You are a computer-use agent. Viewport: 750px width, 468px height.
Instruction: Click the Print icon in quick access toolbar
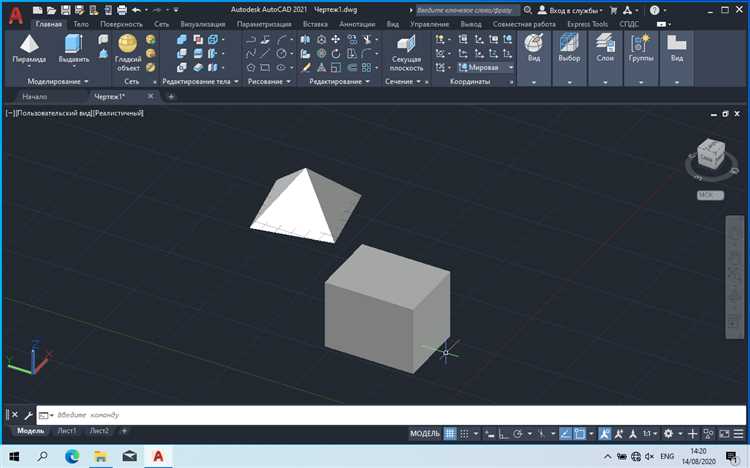122,10
